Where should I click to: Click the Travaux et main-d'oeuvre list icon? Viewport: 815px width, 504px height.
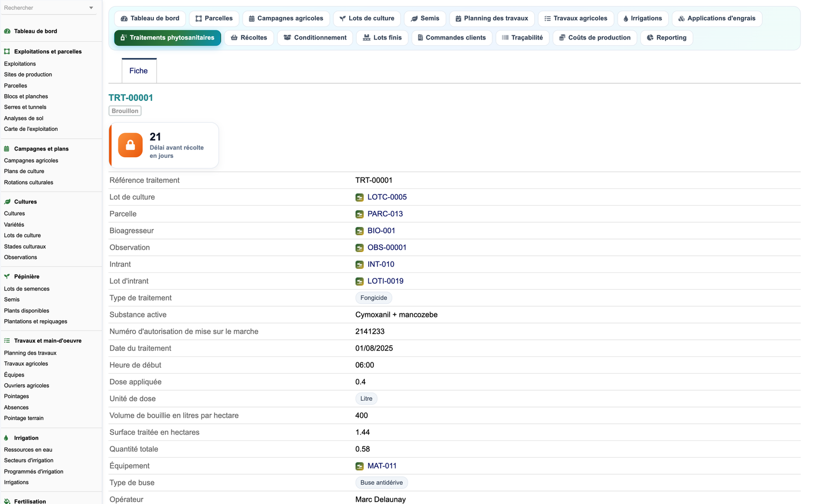coord(7,341)
